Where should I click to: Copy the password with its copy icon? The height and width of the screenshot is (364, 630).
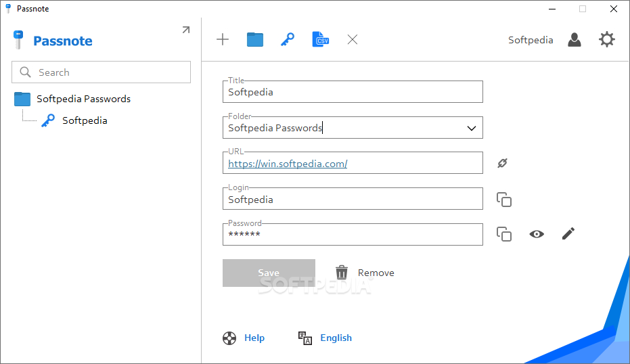pyautogui.click(x=504, y=234)
